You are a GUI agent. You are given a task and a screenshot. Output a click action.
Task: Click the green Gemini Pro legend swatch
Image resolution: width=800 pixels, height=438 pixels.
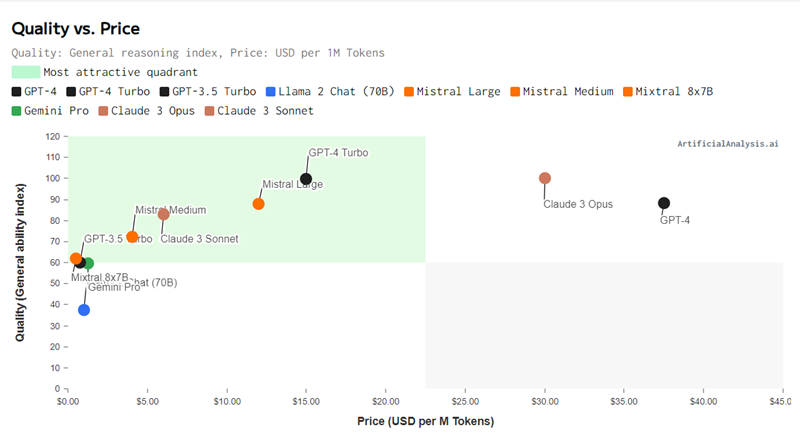pyautogui.click(x=16, y=111)
